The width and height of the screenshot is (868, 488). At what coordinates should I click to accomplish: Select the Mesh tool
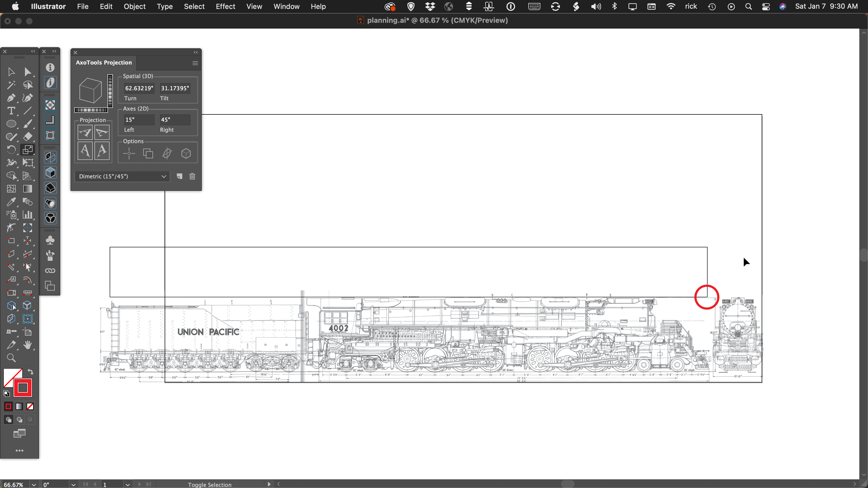(11, 189)
